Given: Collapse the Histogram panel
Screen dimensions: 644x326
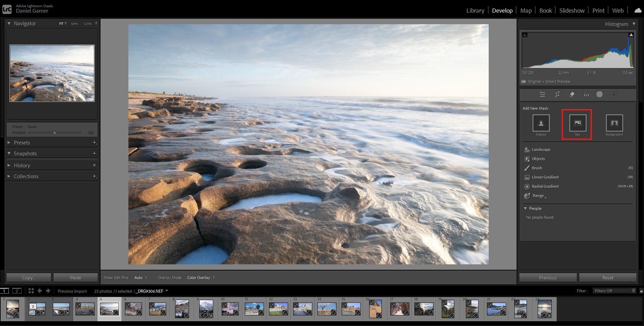Looking at the screenshot, I should click(634, 24).
